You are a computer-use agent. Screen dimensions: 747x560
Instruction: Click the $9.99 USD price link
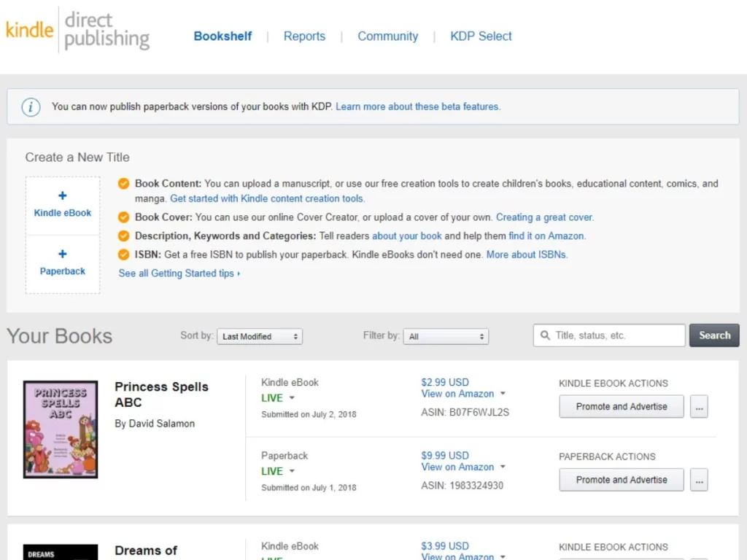[445, 456]
